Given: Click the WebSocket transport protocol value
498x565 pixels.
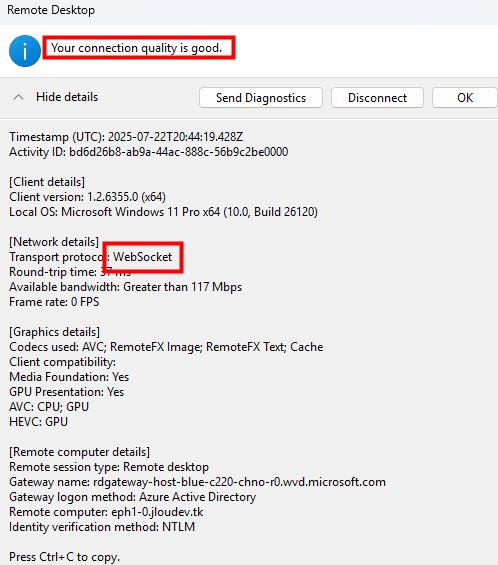Looking at the screenshot, I should pyautogui.click(x=143, y=257).
